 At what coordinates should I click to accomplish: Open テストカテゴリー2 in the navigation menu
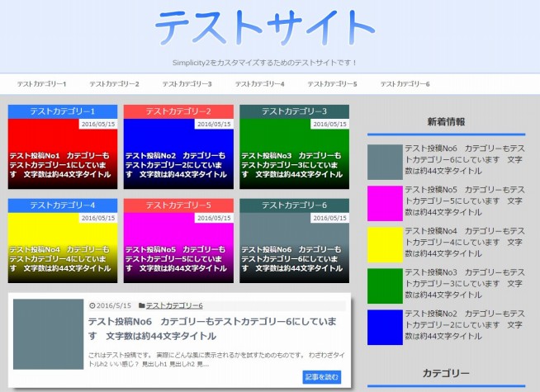pos(114,84)
